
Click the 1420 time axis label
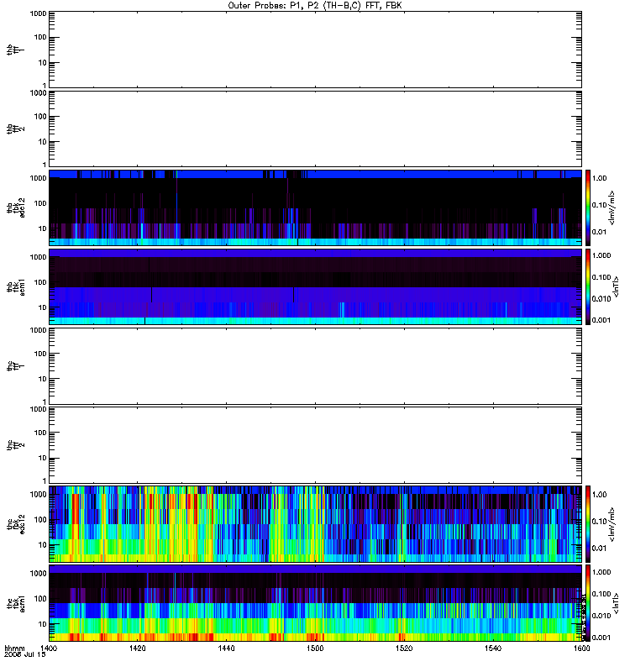[x=137, y=648]
